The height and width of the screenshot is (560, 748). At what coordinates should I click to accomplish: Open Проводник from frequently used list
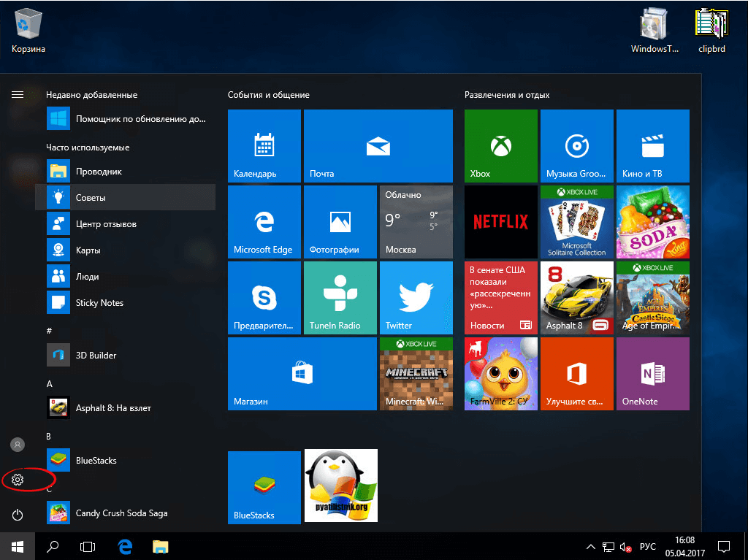click(99, 172)
